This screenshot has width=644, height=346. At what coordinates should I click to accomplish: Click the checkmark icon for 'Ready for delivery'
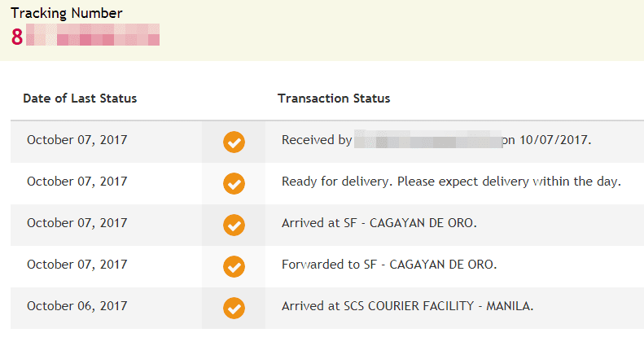point(234,183)
